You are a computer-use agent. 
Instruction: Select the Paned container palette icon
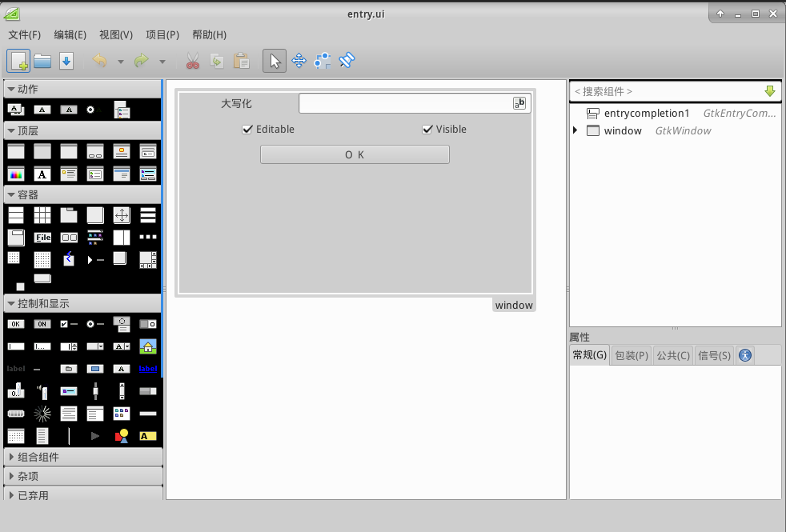[122, 238]
